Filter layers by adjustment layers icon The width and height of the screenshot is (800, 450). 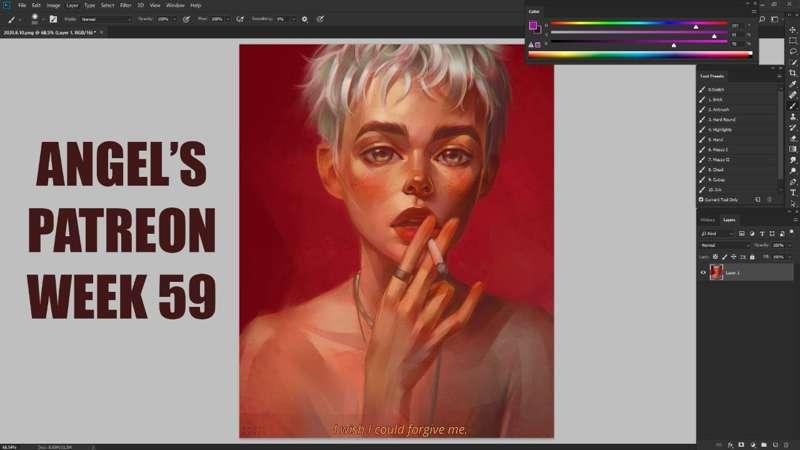point(752,234)
